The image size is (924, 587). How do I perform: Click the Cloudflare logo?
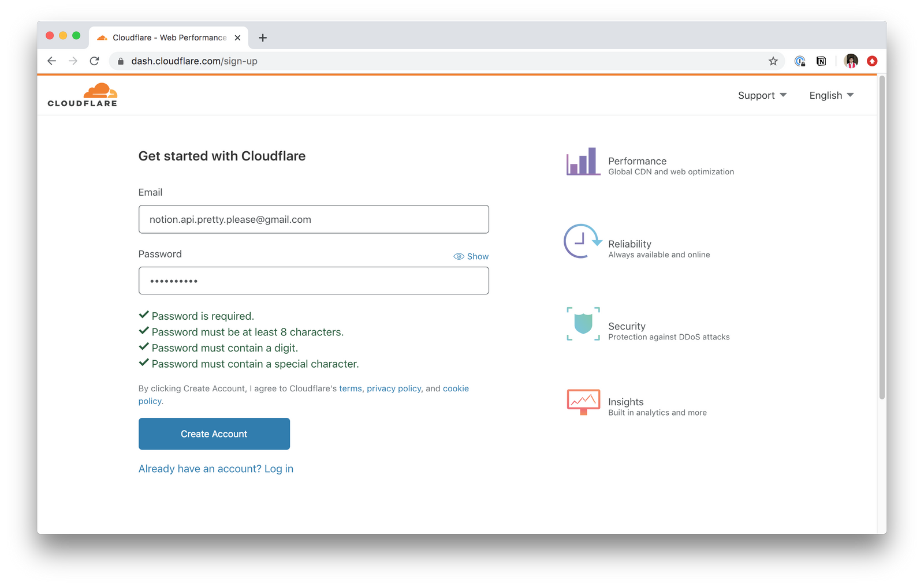83,95
